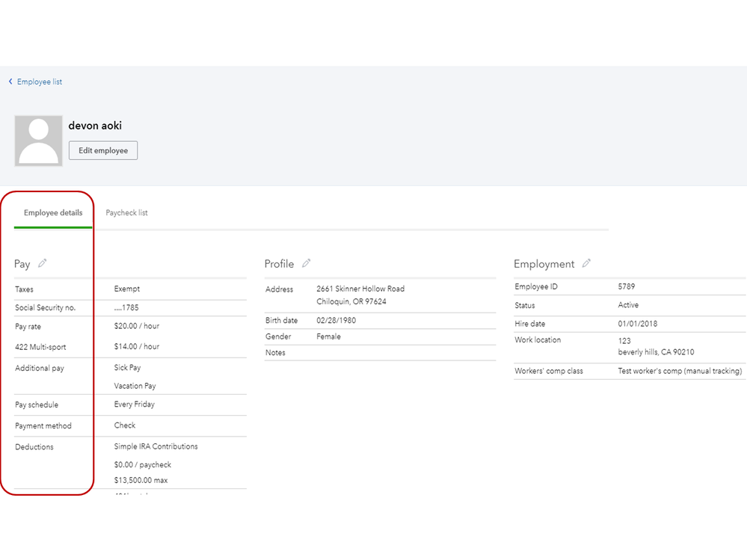Click the Pay section heading
Screen dimensions: 747x560
coord(22,264)
